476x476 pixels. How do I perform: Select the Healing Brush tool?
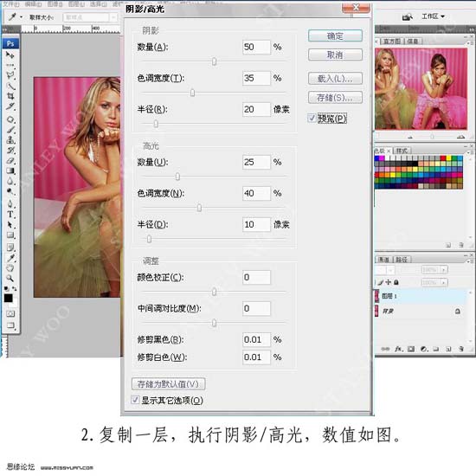pos(10,119)
